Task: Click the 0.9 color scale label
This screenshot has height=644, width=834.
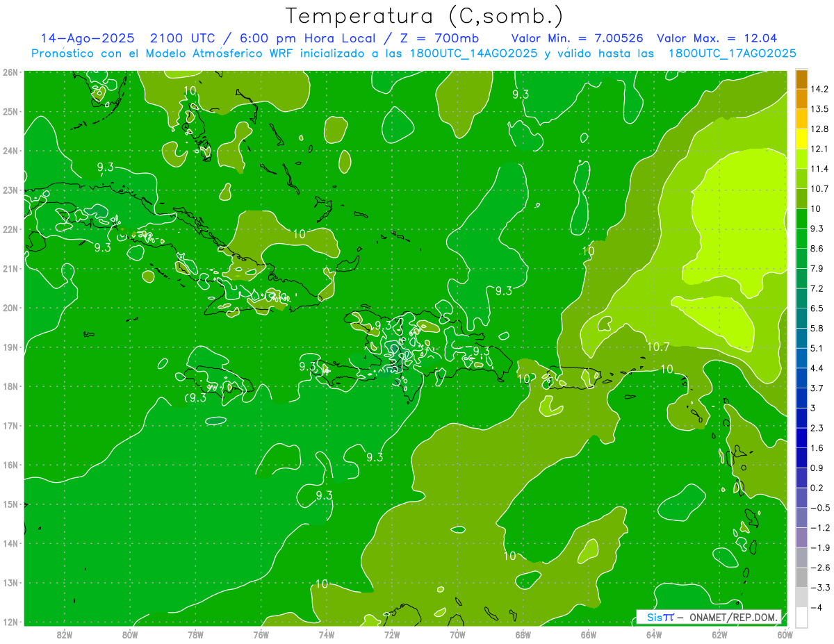Action: click(817, 468)
